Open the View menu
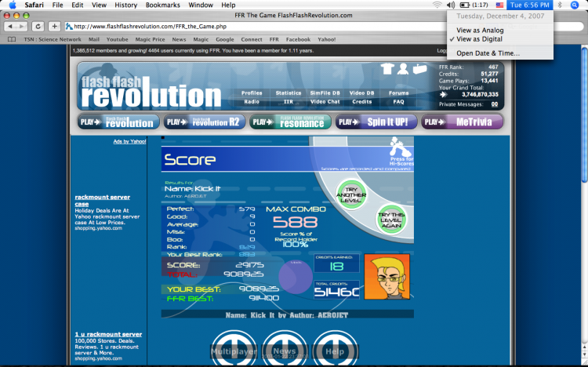588x367 pixels. click(99, 5)
